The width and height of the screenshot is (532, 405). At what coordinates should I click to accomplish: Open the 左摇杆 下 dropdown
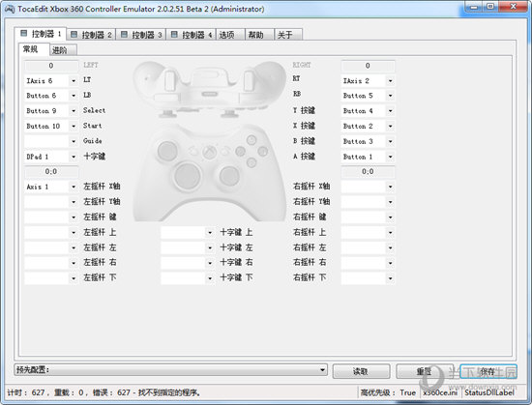51,278
